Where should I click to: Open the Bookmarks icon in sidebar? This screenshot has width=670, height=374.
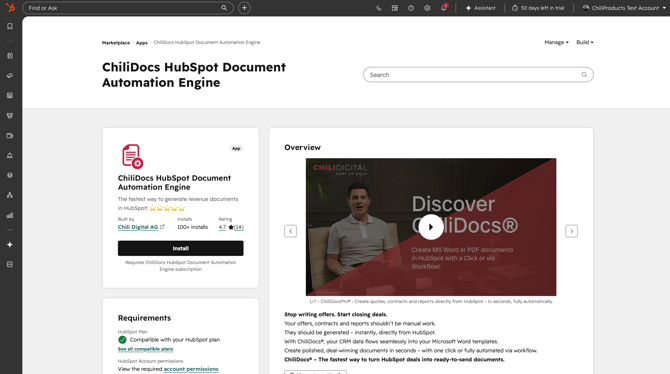pos(10,27)
